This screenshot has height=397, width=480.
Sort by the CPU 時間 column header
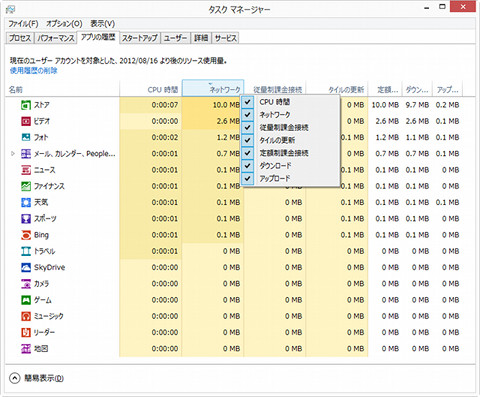tap(151, 89)
